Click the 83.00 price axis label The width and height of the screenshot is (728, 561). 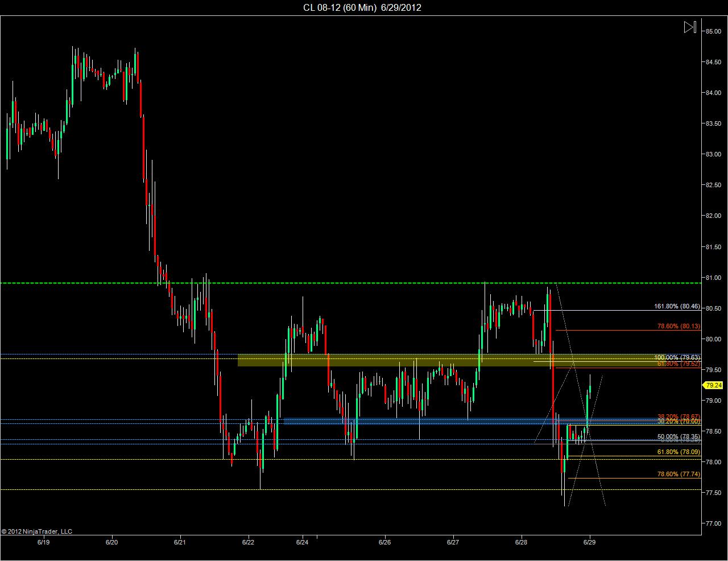pyautogui.click(x=713, y=154)
